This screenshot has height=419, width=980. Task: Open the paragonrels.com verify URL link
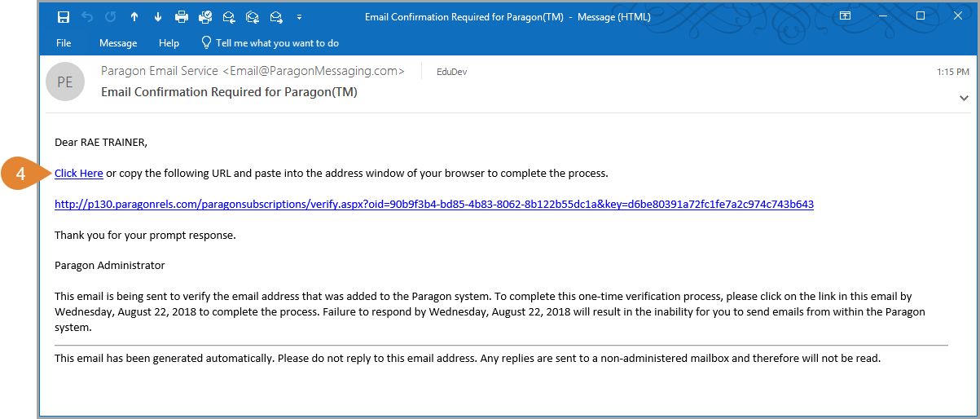tap(434, 204)
